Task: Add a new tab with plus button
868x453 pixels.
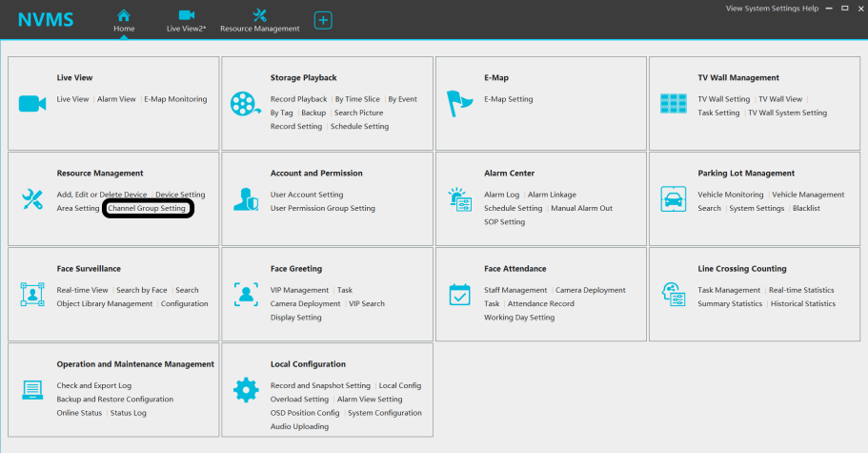Action: click(323, 20)
